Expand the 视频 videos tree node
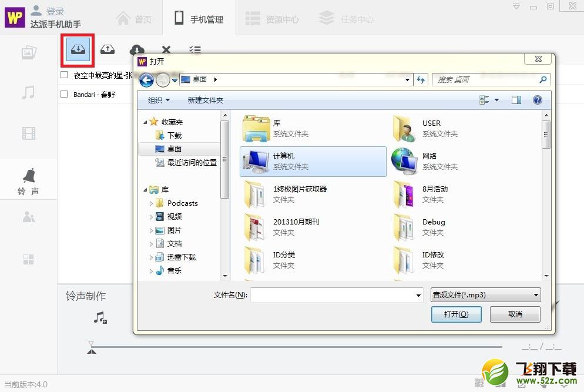This screenshot has height=392, width=584. 151,217
